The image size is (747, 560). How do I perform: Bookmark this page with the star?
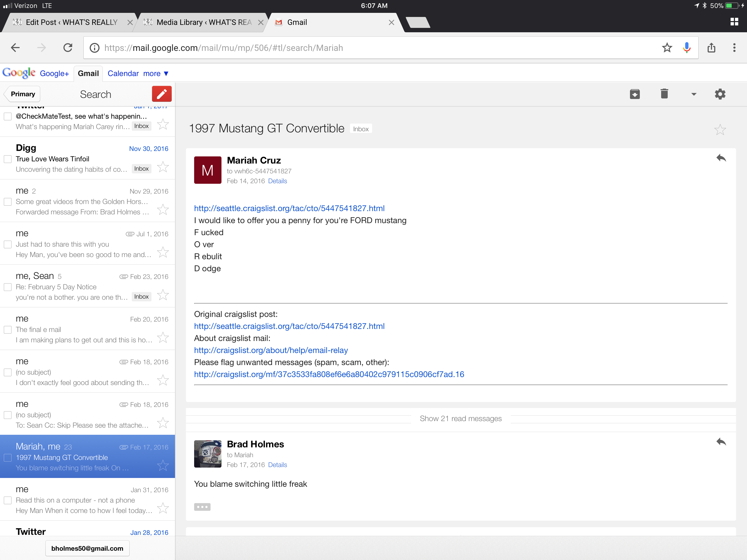coord(667,48)
